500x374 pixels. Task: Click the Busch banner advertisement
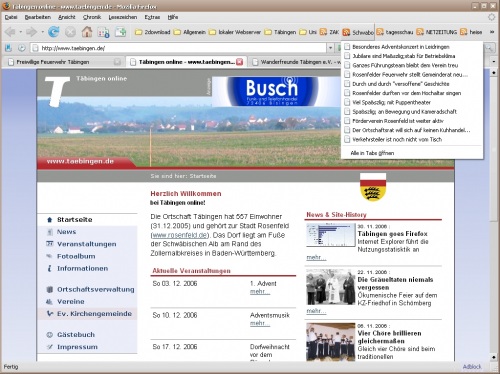tap(275, 92)
